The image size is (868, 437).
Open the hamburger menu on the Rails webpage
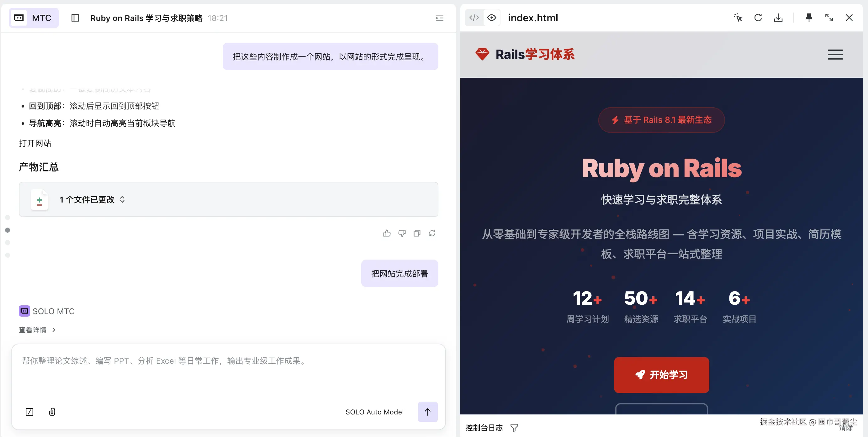(835, 54)
